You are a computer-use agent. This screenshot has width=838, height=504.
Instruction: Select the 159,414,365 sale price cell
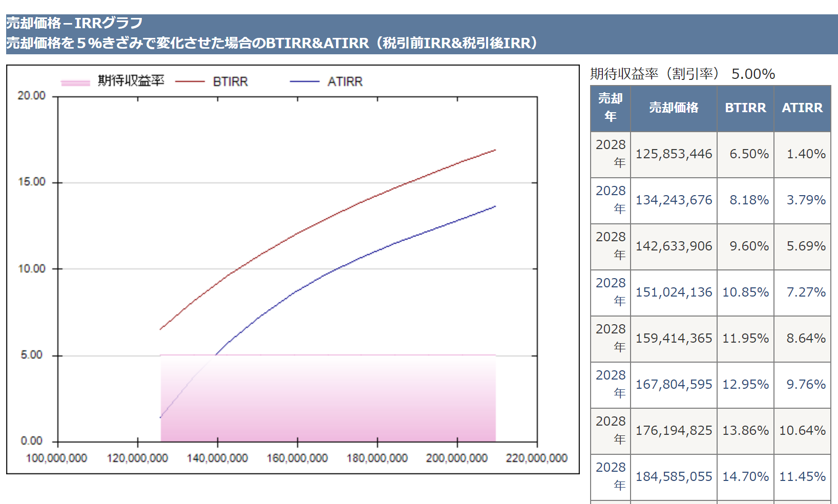click(674, 339)
